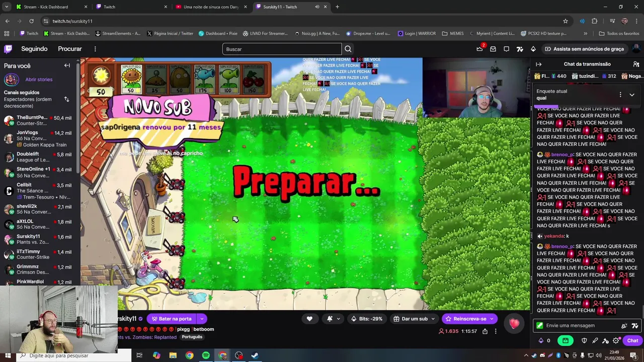Open the Procurar navigation item
Image resolution: width=644 pixels, height=362 pixels.
(70, 49)
